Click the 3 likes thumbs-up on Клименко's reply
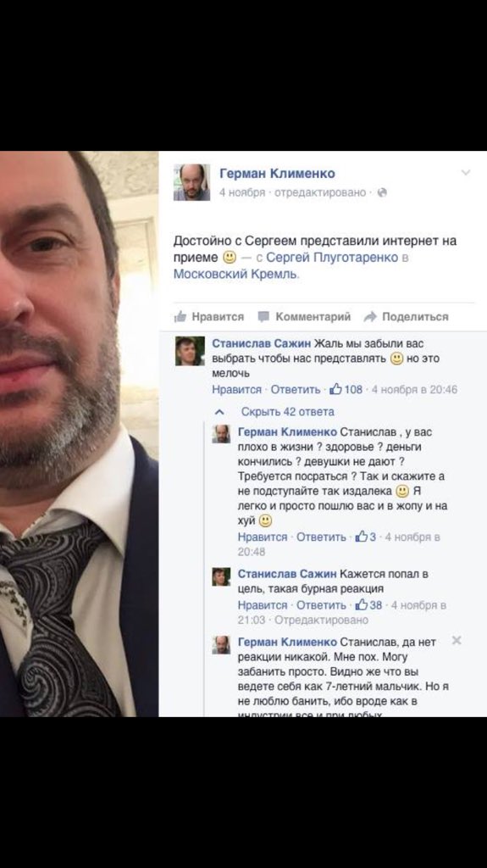487x868 pixels. click(366, 537)
